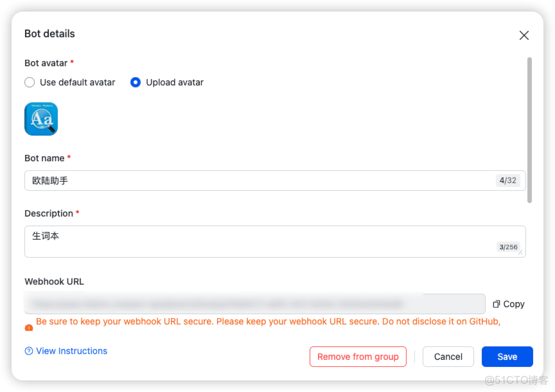Click the copy icon beside Webhook URL
555x392 pixels.
point(497,304)
